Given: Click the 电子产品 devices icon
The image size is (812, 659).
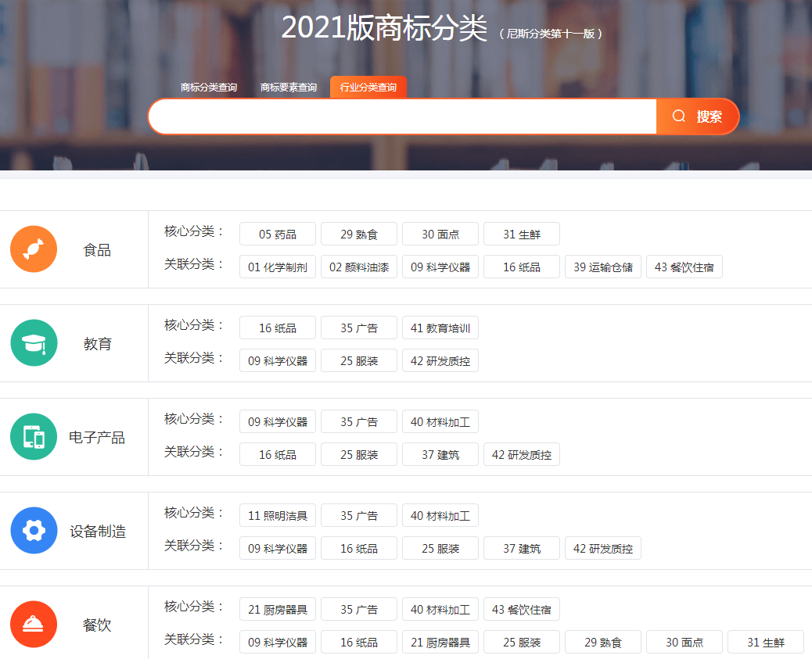Looking at the screenshot, I should tap(34, 437).
